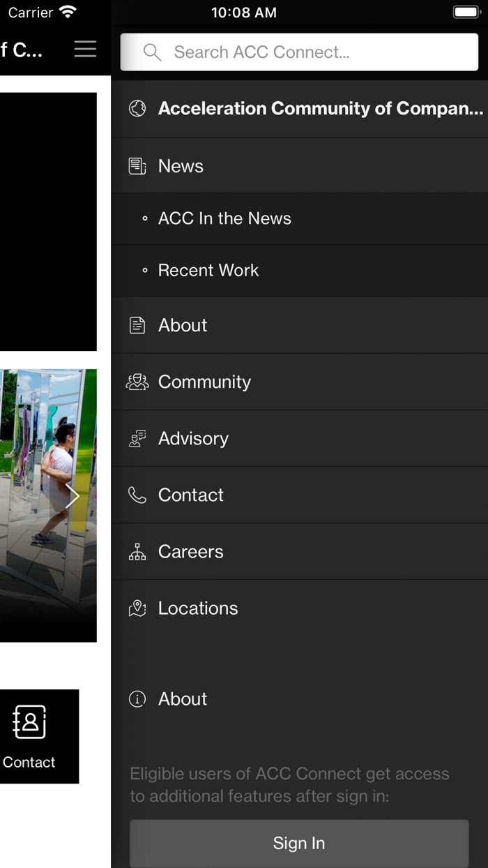Click the Careers hierarchy icon
The width and height of the screenshot is (488, 868).
pyautogui.click(x=137, y=551)
